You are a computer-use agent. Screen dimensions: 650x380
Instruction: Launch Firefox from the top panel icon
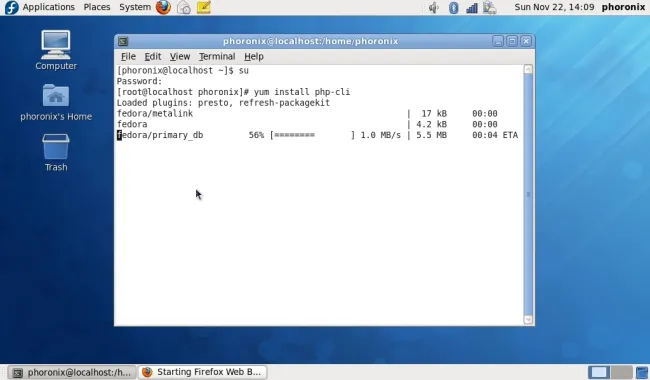(x=163, y=7)
